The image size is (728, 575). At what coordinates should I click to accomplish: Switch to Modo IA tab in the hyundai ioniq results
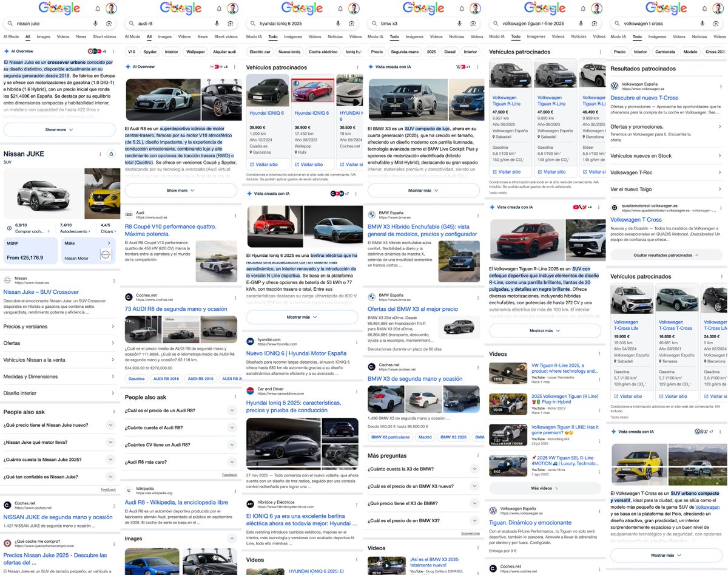click(x=254, y=36)
